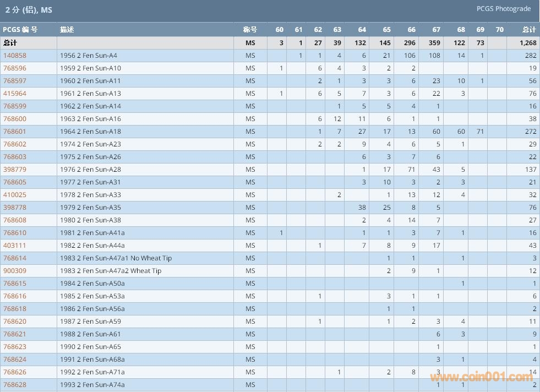The width and height of the screenshot is (540, 392).
Task: Click the 1,268 grand total cell
Action: coord(527,43)
